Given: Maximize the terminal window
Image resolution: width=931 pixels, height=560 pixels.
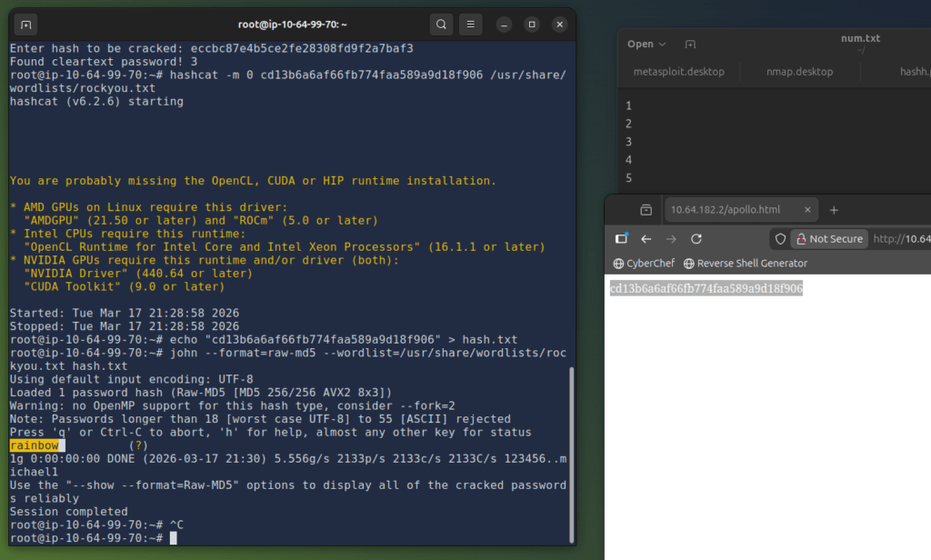Looking at the screenshot, I should [x=531, y=25].
